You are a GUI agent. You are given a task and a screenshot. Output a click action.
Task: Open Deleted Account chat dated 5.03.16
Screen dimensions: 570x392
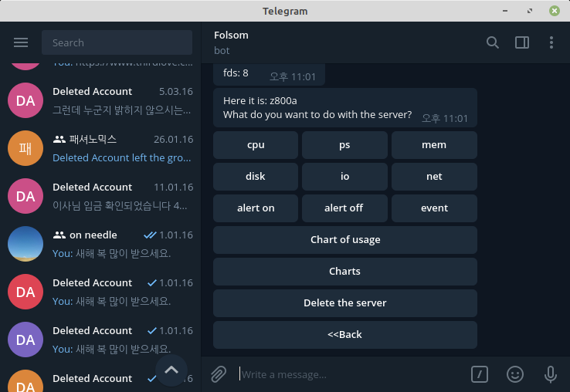[x=100, y=100]
